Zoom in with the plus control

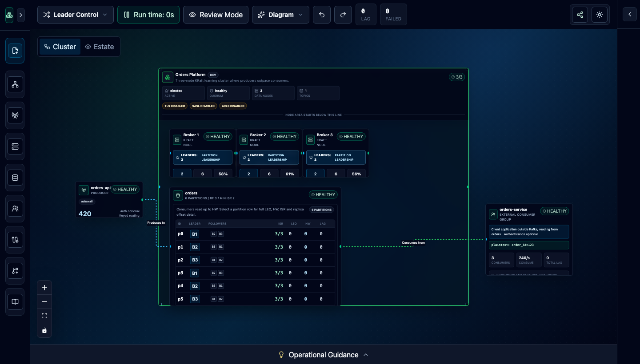[44, 288]
